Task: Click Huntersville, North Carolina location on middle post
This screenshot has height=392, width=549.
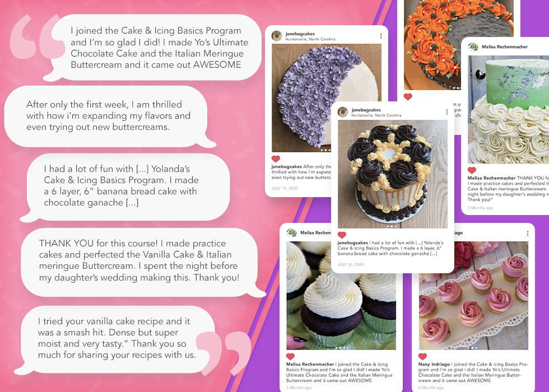Action: (x=376, y=115)
